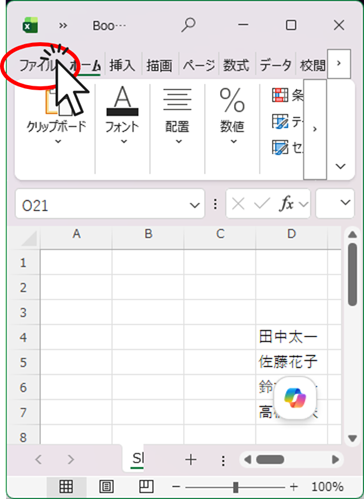Add a new sheet with plus button
The image size is (364, 499).
tap(191, 460)
